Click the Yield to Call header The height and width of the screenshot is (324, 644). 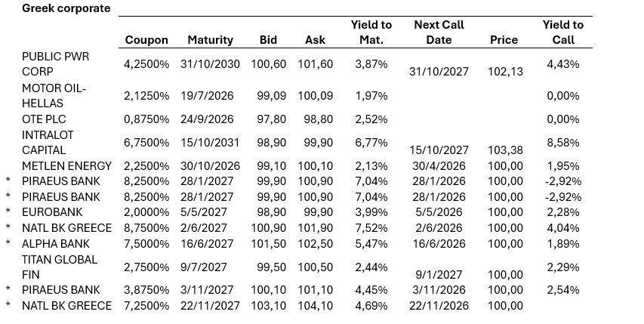click(562, 32)
